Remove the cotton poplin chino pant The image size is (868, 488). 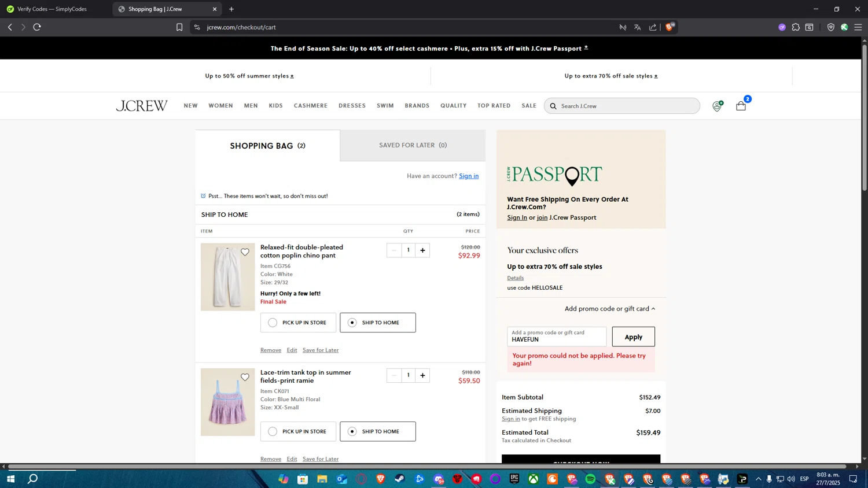[271, 350]
